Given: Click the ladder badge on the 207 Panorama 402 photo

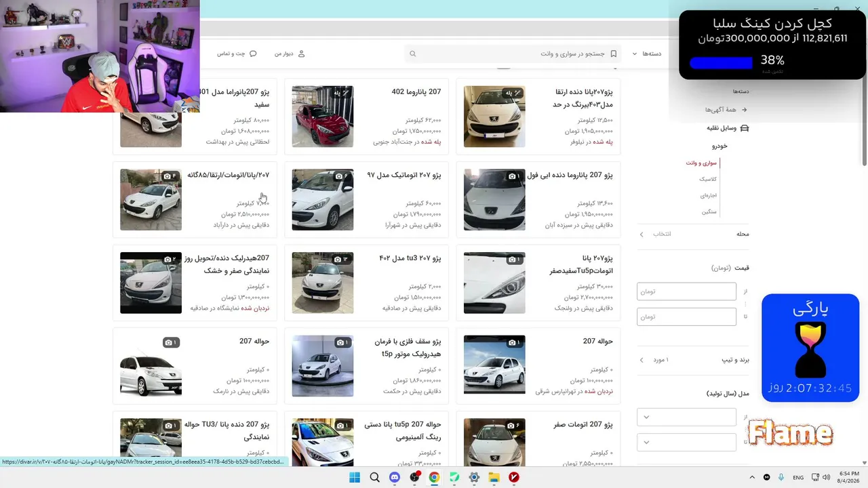Looking at the screenshot, I should click(341, 93).
